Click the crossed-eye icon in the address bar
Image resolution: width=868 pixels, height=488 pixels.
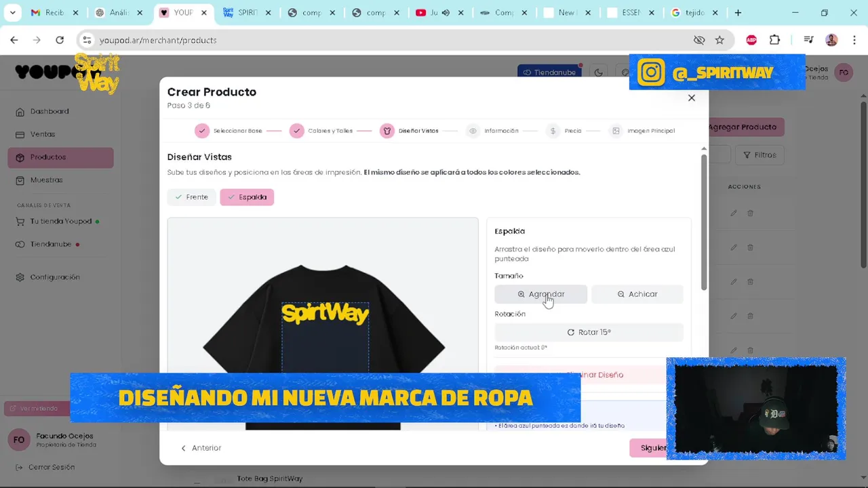(699, 40)
